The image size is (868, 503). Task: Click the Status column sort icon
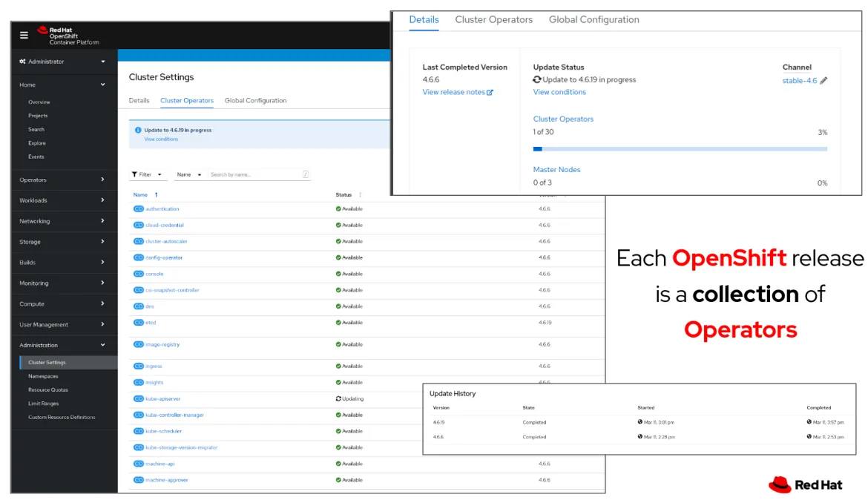360,195
